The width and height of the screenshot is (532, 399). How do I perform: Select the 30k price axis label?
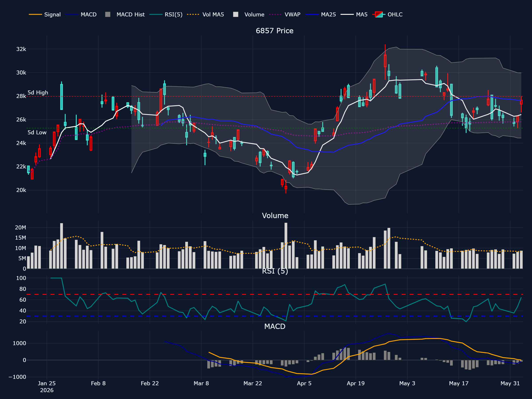[x=21, y=73]
